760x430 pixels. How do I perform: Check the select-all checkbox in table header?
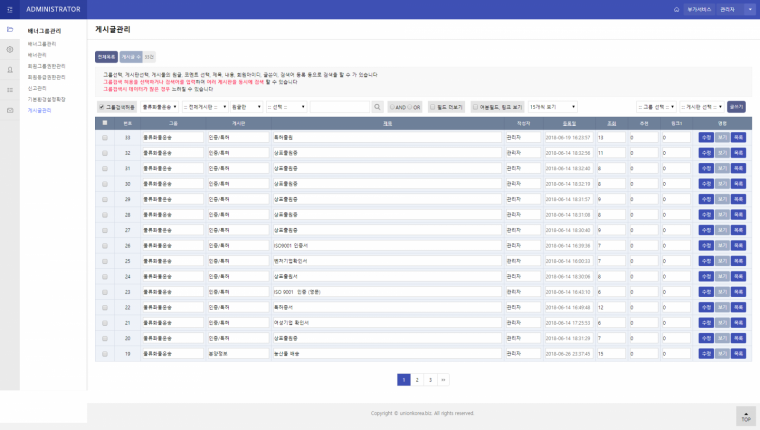104,123
